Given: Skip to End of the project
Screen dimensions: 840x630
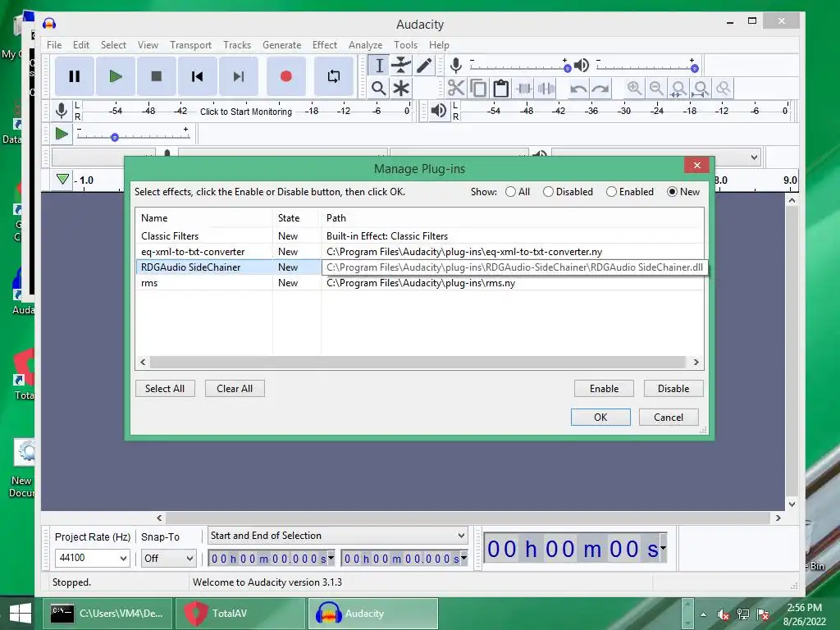Looking at the screenshot, I should point(239,76).
